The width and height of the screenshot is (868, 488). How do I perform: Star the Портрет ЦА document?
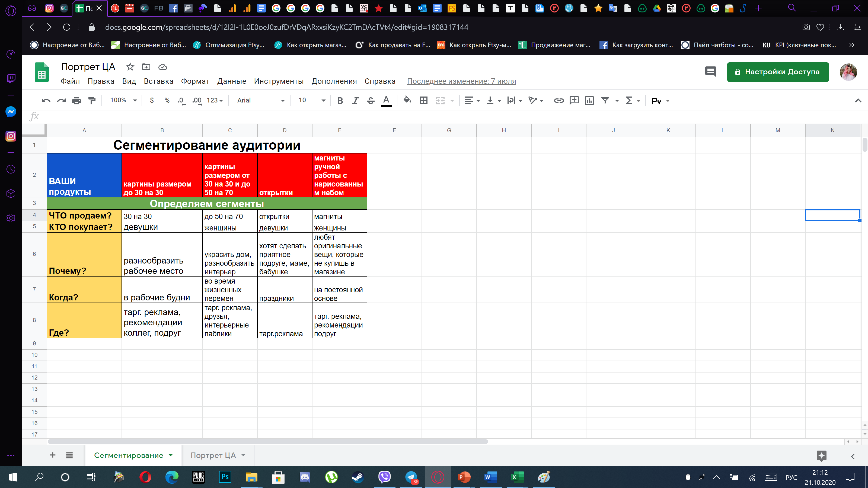(x=130, y=67)
